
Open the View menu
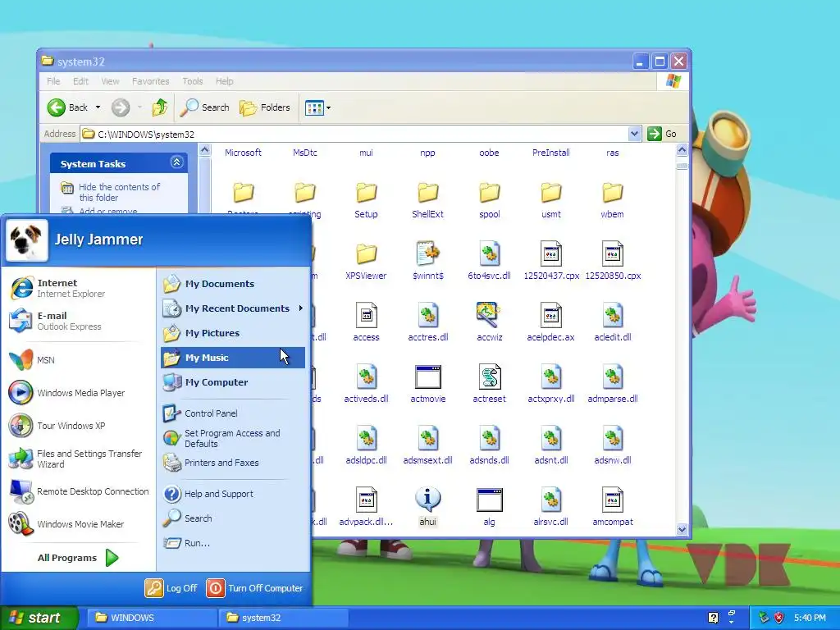[x=110, y=81]
